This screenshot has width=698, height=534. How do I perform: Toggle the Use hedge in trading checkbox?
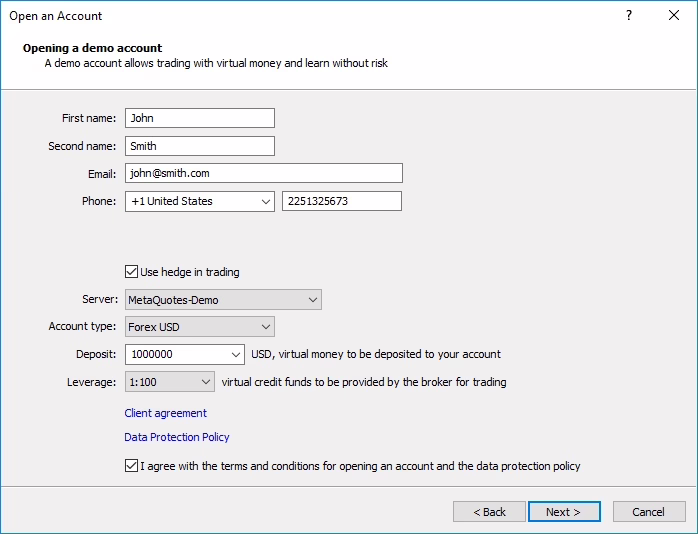pos(131,271)
